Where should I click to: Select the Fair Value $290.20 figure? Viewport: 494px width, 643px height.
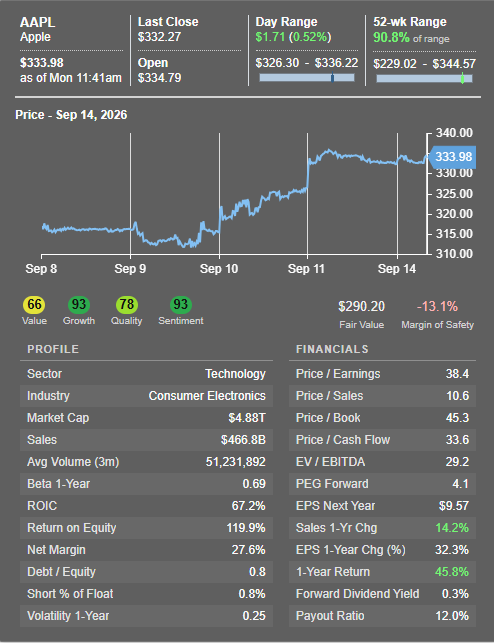click(x=361, y=306)
